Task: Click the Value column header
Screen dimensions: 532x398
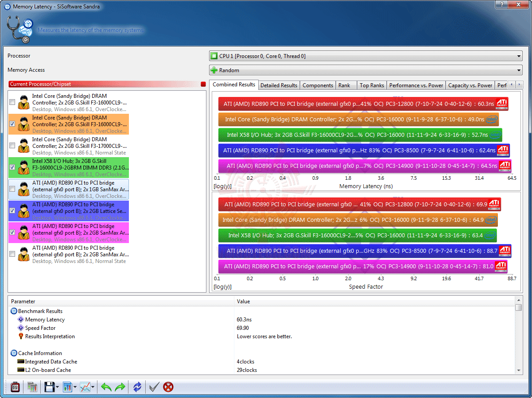Action: (374, 301)
